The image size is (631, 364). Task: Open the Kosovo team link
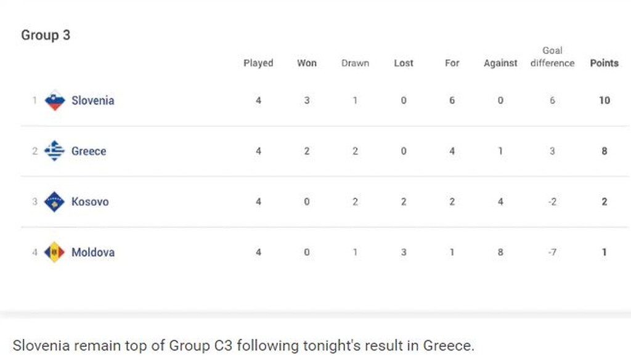[x=90, y=201]
